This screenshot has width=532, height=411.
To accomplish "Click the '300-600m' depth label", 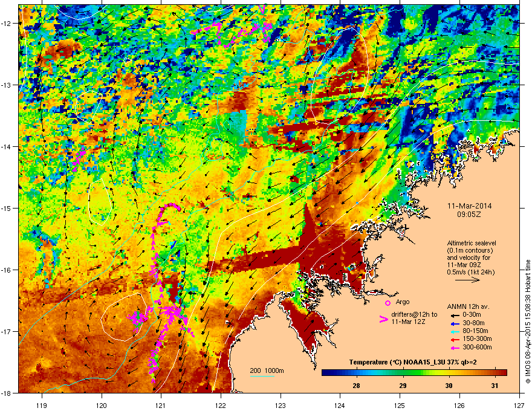I will pos(477,348).
